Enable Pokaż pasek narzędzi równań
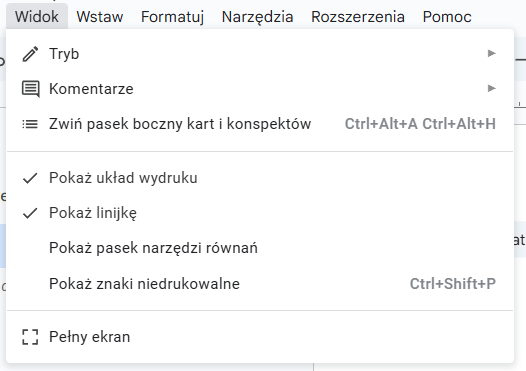This screenshot has height=371, width=526. (260, 248)
